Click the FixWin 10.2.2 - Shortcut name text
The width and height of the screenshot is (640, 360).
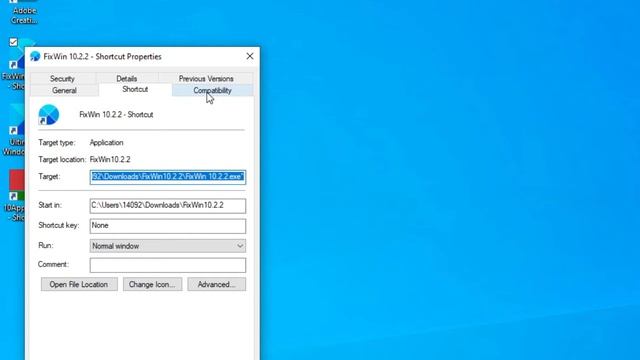pyautogui.click(x=116, y=115)
